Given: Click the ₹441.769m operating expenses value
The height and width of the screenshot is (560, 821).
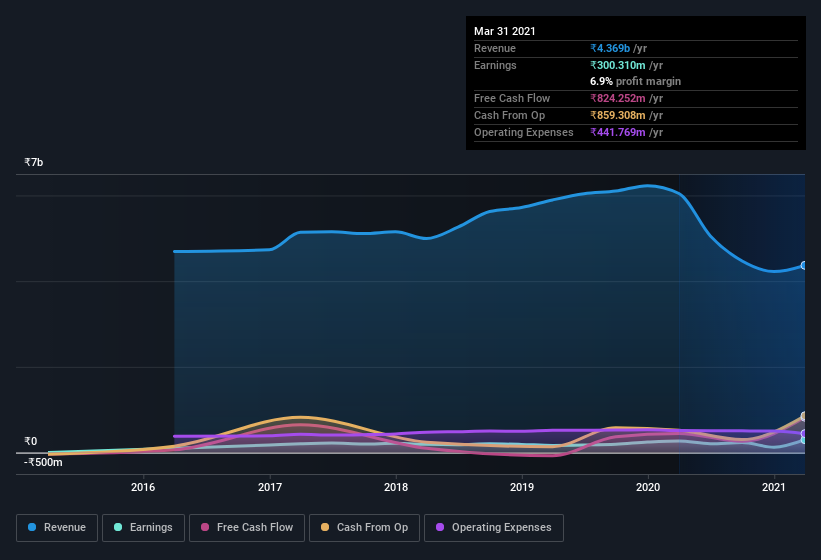Looking at the screenshot, I should [x=618, y=132].
